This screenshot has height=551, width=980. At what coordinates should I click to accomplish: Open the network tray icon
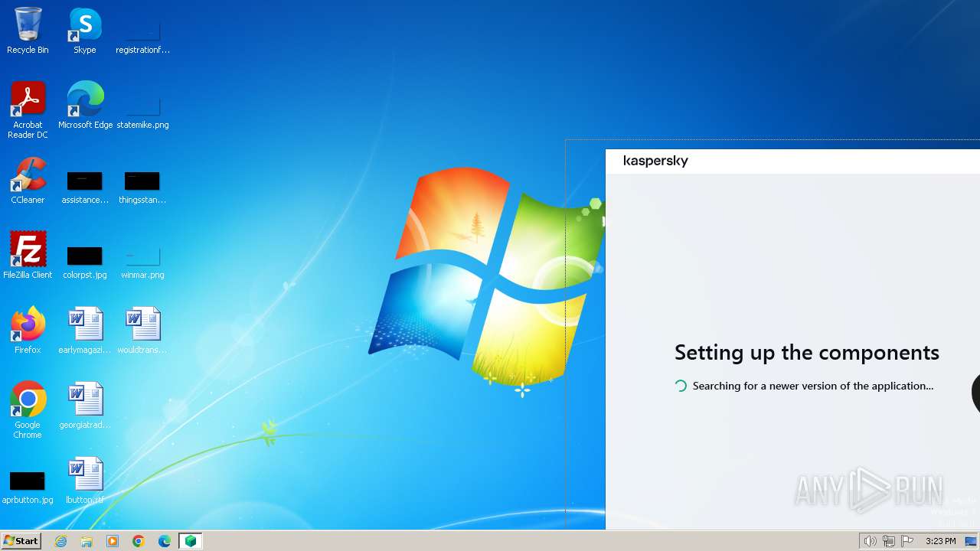(889, 541)
